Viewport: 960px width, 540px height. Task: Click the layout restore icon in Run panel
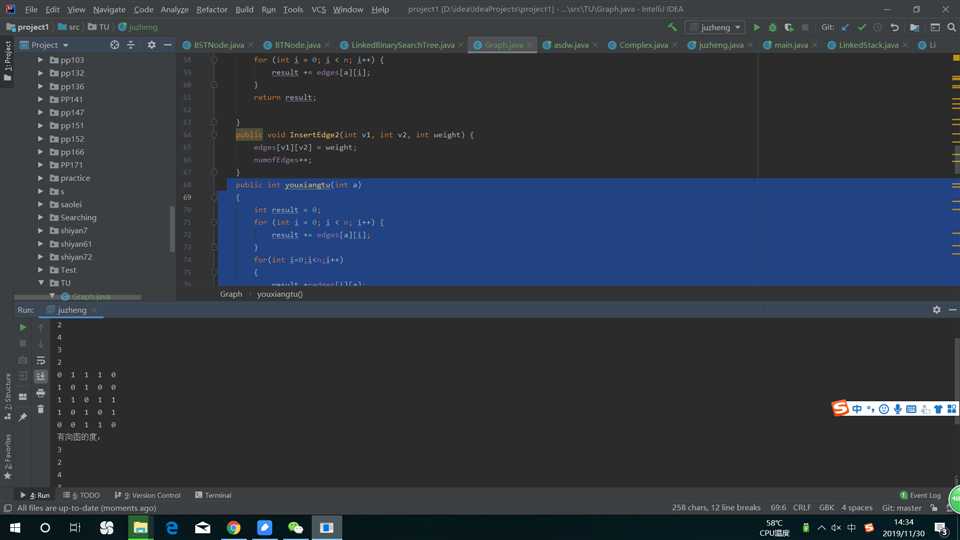[23, 397]
